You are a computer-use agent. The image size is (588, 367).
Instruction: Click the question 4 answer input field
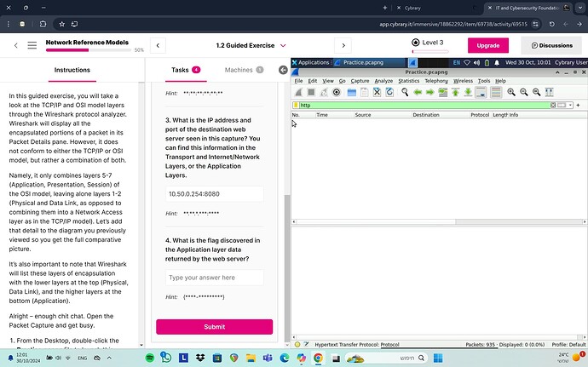(214, 278)
